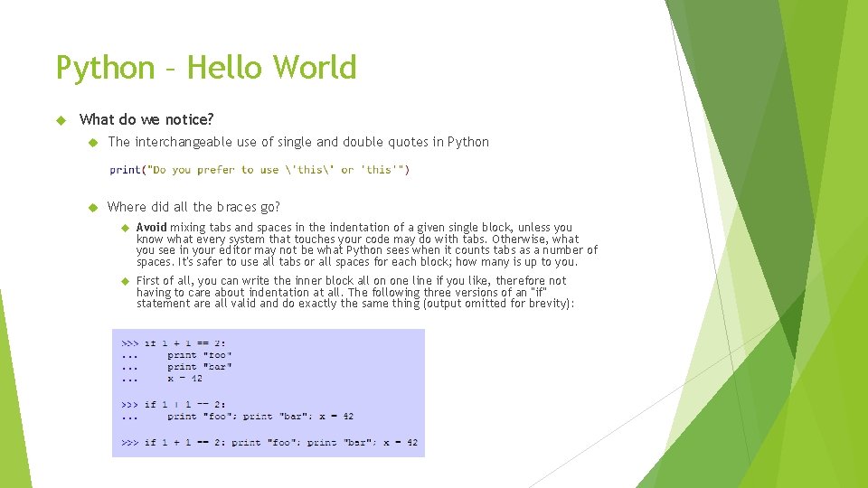Click the "Where did all the braces go?" bullet
Screen dimensions: 868x488
pos(193,207)
